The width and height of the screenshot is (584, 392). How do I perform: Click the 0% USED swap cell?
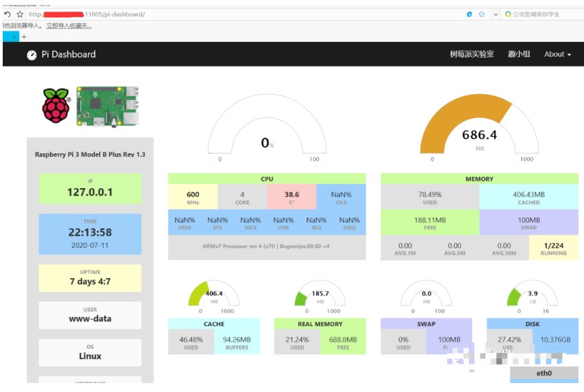[x=404, y=342]
